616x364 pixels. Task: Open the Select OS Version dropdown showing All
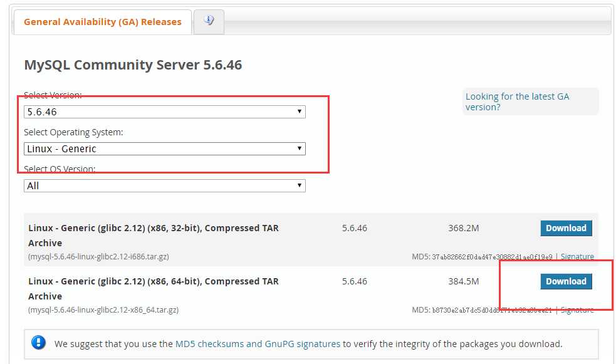[165, 185]
